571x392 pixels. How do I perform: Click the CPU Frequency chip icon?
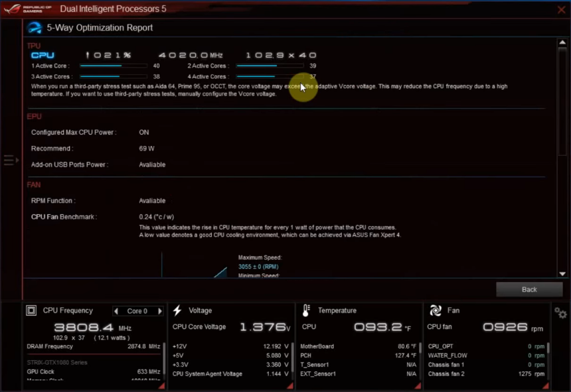tap(31, 310)
